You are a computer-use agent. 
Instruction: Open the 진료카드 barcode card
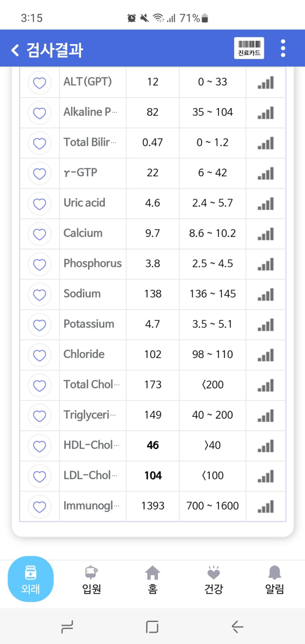pyautogui.click(x=249, y=48)
